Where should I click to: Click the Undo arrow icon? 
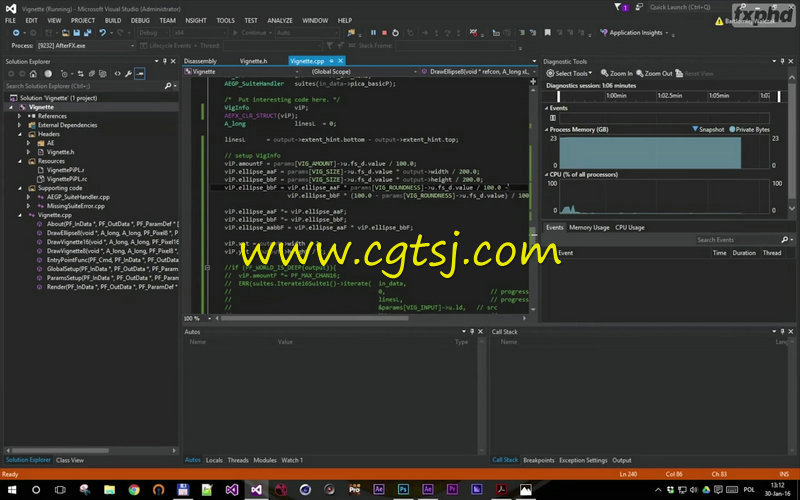103,33
